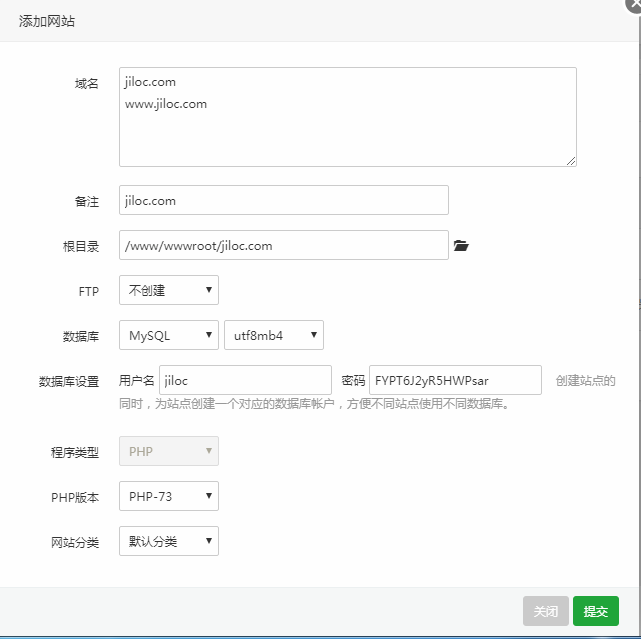Click the database 密码 password field
This screenshot has height=639, width=641.
pyautogui.click(x=455, y=380)
